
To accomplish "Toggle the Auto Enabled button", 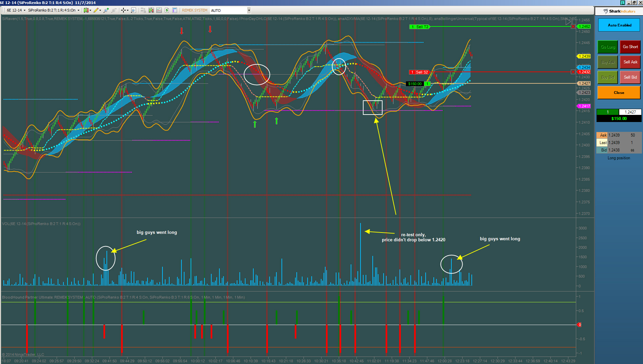I will pyautogui.click(x=619, y=25).
